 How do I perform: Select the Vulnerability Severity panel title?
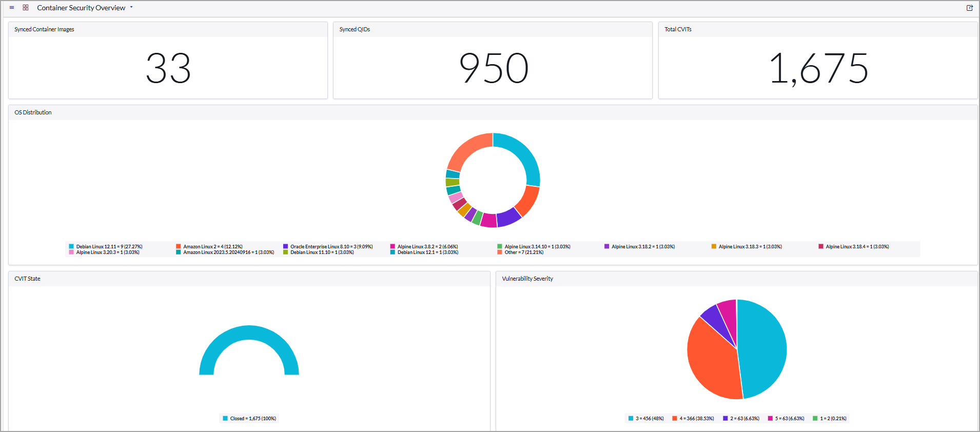click(x=527, y=279)
